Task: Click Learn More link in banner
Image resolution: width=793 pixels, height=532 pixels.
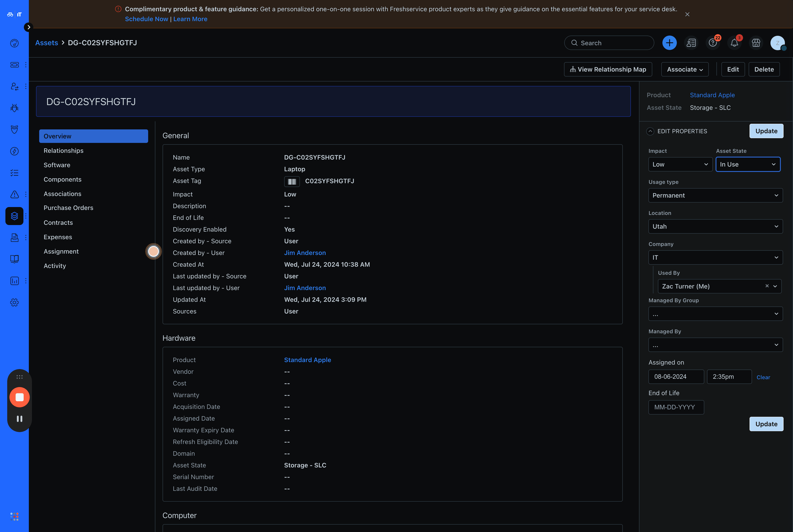Action: coord(190,19)
